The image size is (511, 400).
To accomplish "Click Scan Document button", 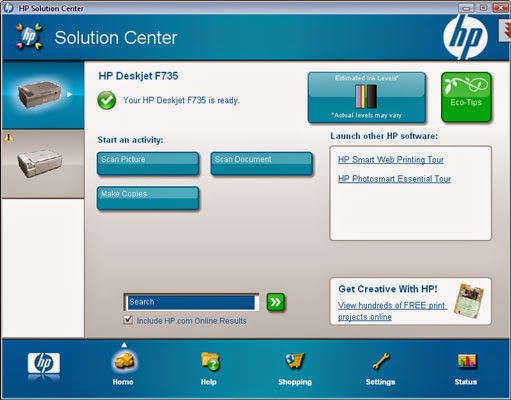I will [262, 163].
